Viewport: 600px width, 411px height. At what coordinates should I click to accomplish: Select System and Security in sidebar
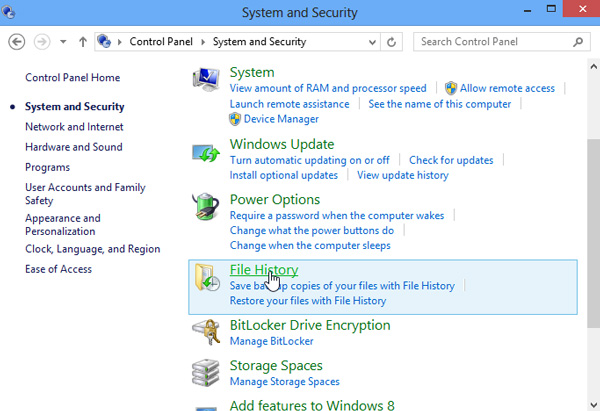75,106
